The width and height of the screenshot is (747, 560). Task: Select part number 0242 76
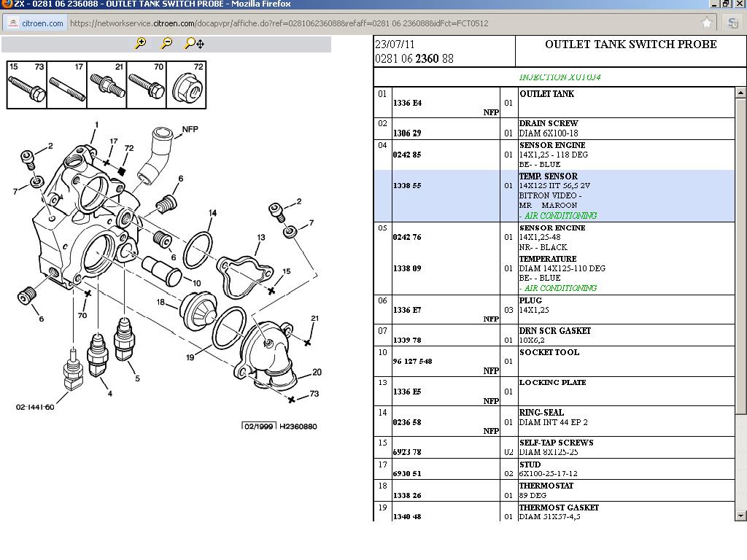407,237
